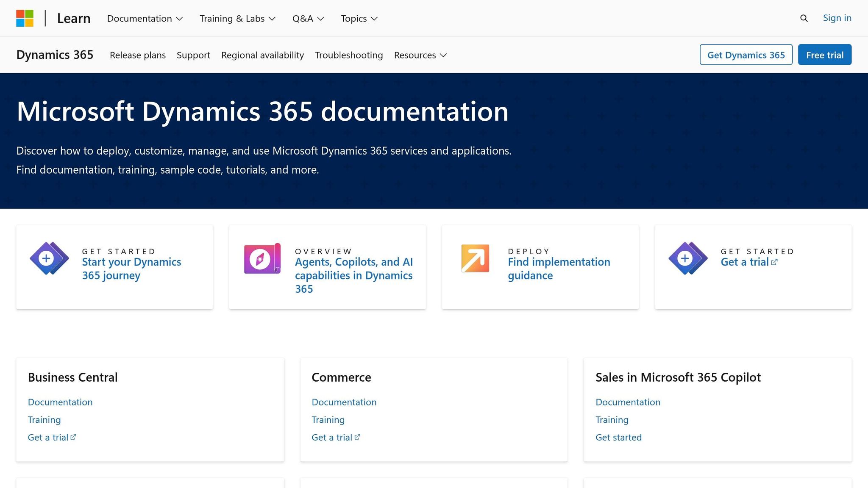Click the Get a trial card diamond icon
Screen dimensions: 868x488
[688, 258]
